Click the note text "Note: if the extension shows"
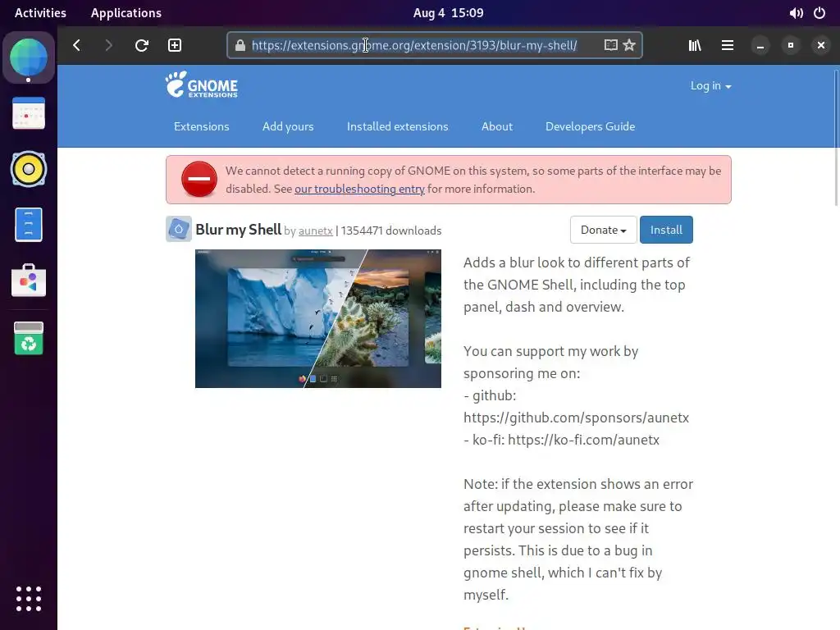840x630 pixels. pyautogui.click(x=578, y=540)
